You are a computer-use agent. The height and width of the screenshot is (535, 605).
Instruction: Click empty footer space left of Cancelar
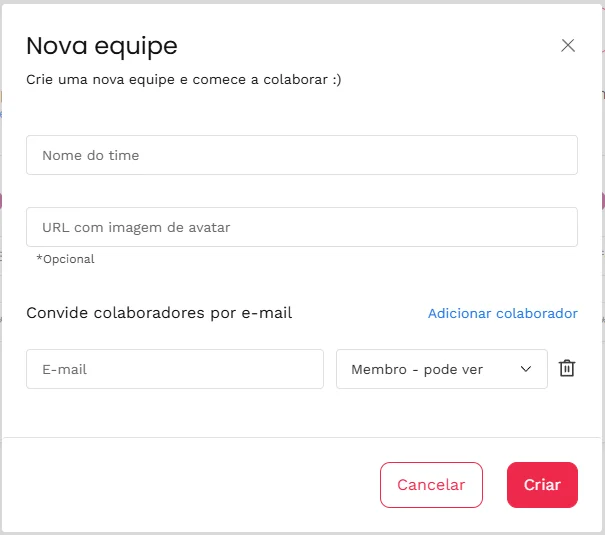tap(190, 485)
